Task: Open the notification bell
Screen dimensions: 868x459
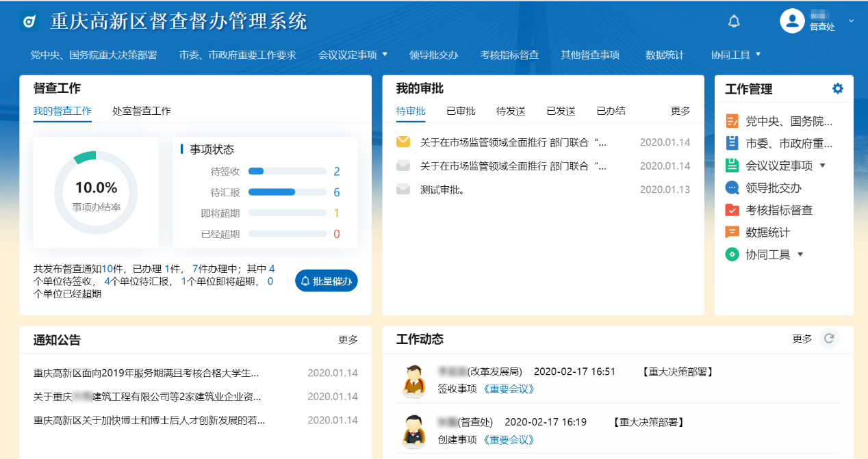Action: [734, 21]
